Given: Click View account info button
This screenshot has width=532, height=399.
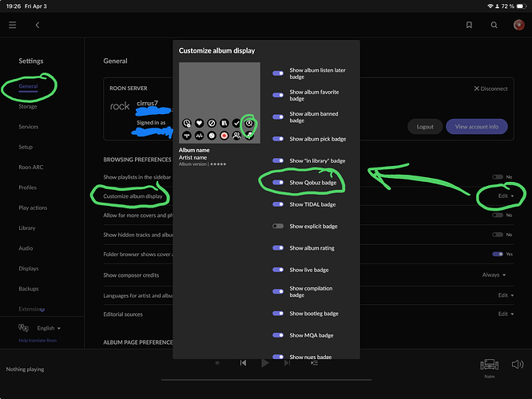Looking at the screenshot, I should [477, 126].
